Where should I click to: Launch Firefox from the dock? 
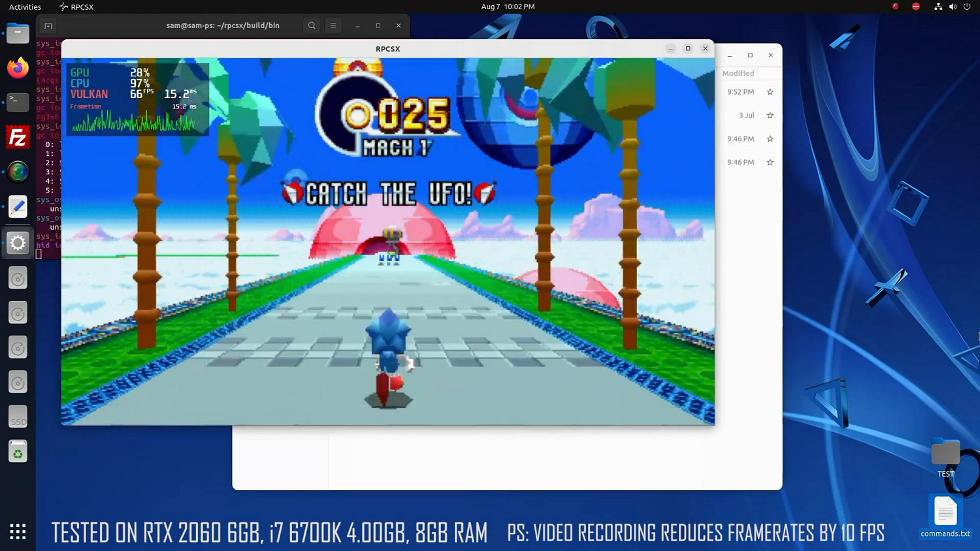pos(18,68)
